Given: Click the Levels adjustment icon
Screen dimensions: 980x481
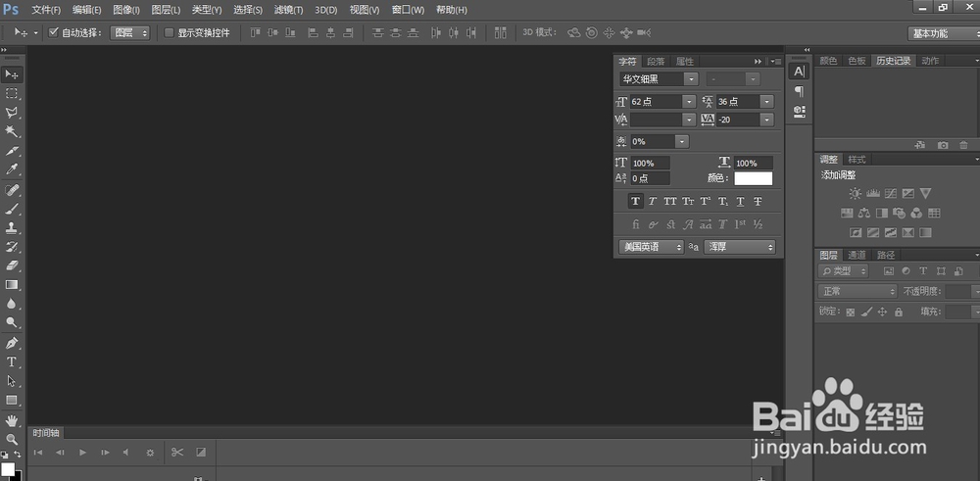Looking at the screenshot, I should coord(873,194).
